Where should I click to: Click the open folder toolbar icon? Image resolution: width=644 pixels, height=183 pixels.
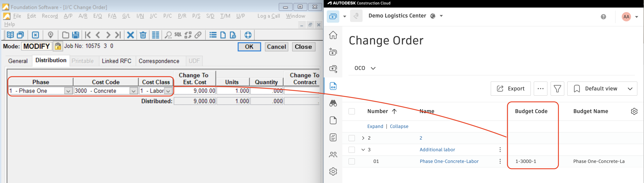tap(65, 35)
